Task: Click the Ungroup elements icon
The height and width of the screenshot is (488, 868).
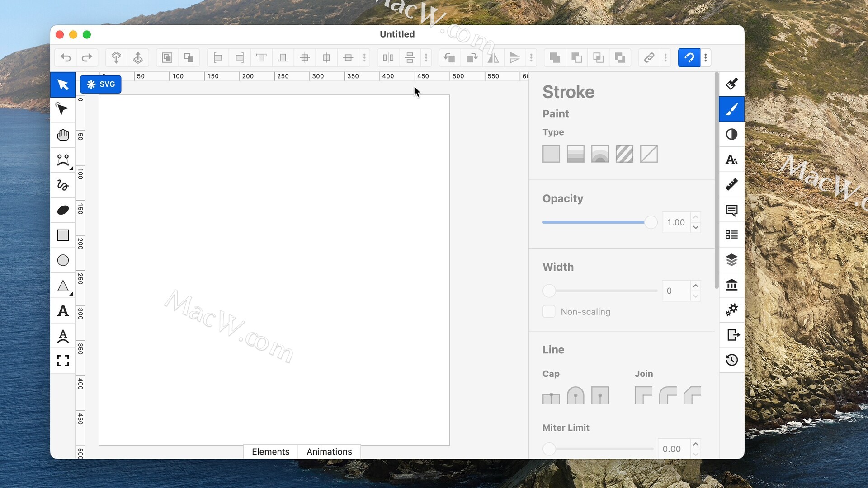Action: (189, 57)
